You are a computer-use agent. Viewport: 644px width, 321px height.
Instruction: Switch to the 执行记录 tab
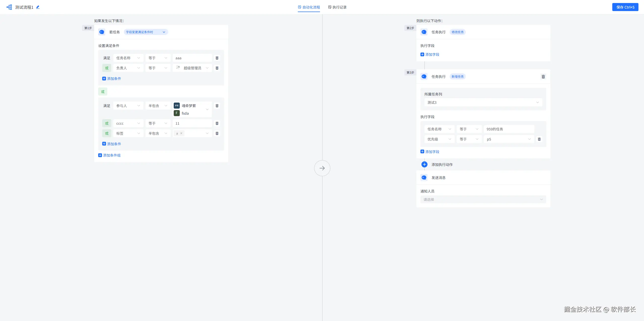point(337,7)
